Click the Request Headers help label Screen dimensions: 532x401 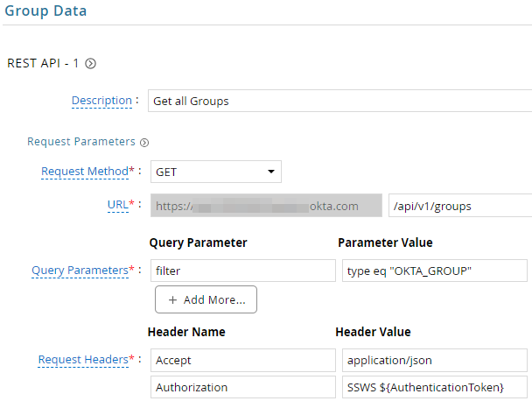click(83, 360)
